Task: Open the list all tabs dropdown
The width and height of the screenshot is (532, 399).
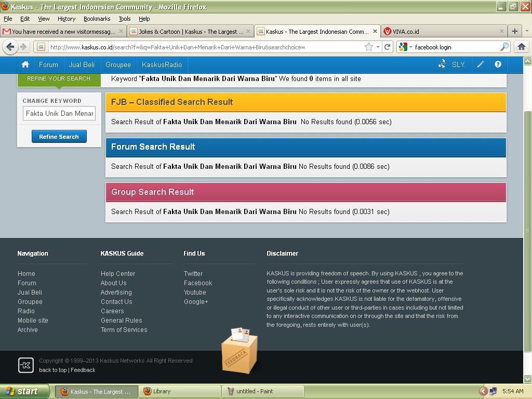Action: coord(527,31)
